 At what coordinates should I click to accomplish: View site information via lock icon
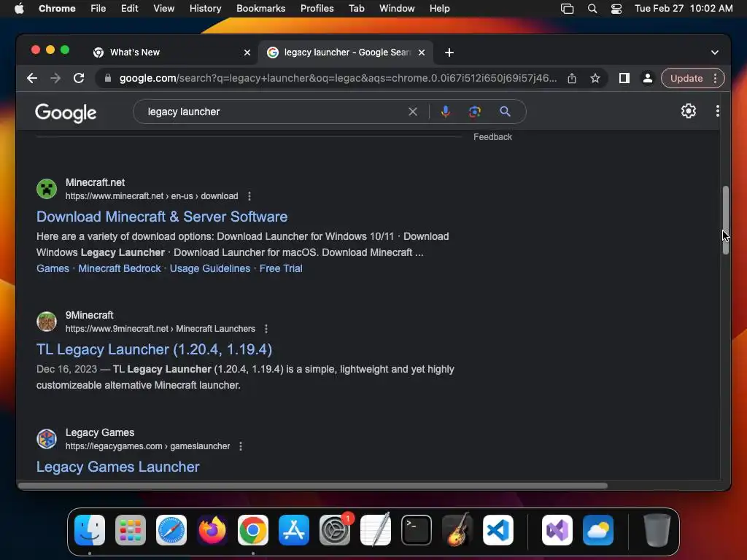pyautogui.click(x=108, y=78)
